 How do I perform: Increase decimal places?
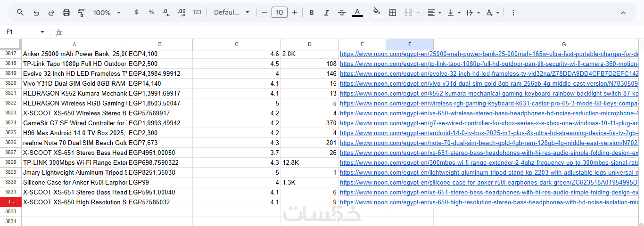182,13
